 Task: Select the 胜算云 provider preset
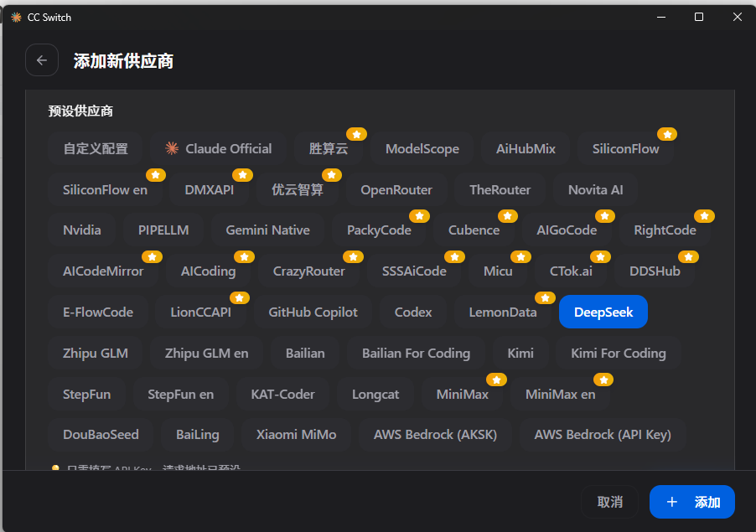[329, 148]
